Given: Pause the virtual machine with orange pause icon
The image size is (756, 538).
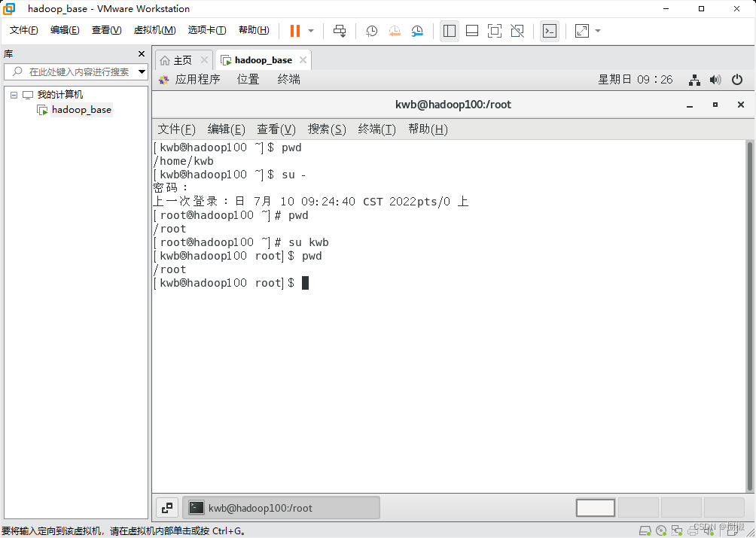Looking at the screenshot, I should coord(294,31).
